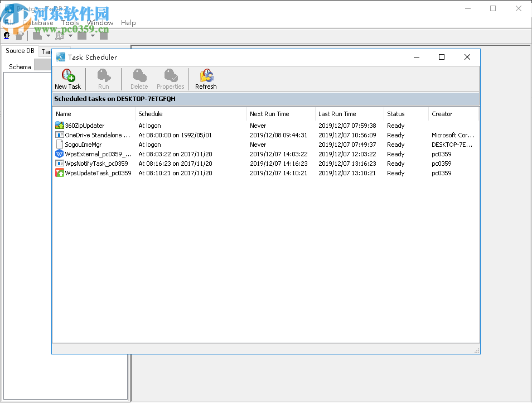Click the Task Scheduler window icon
The width and height of the screenshot is (532, 403).
pos(60,57)
